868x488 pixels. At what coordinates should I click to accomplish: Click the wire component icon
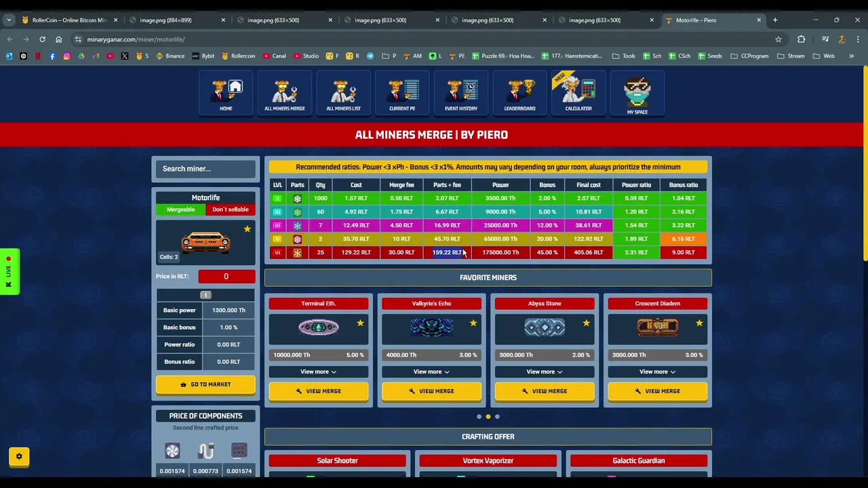click(x=205, y=451)
